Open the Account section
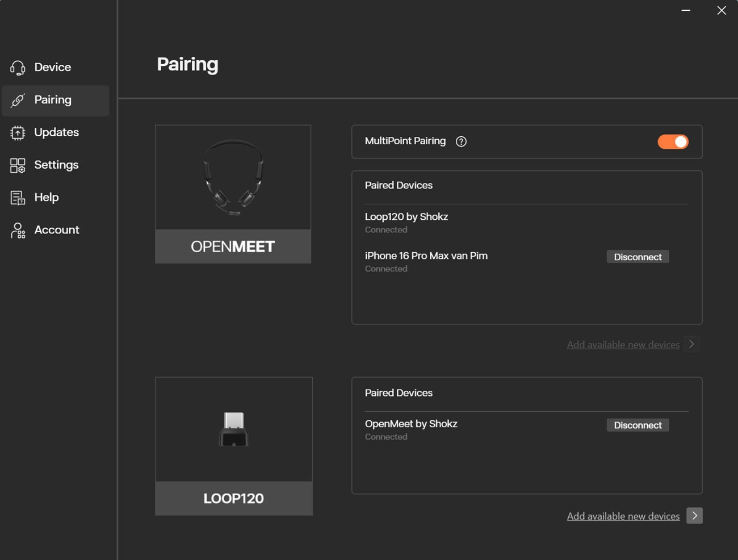 pos(56,230)
